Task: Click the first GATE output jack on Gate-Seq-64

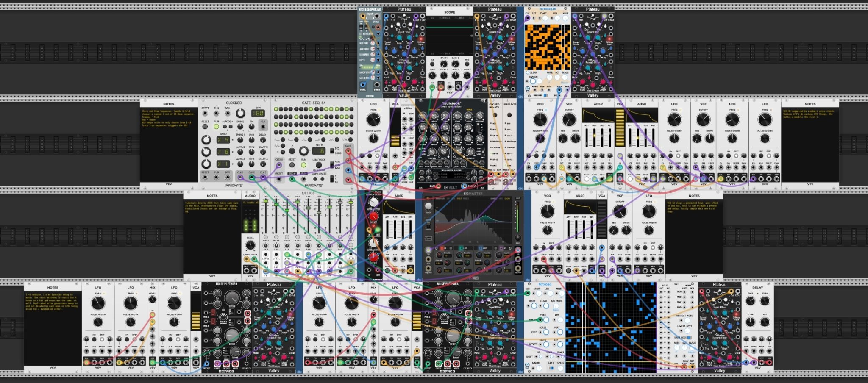Action: (348, 151)
